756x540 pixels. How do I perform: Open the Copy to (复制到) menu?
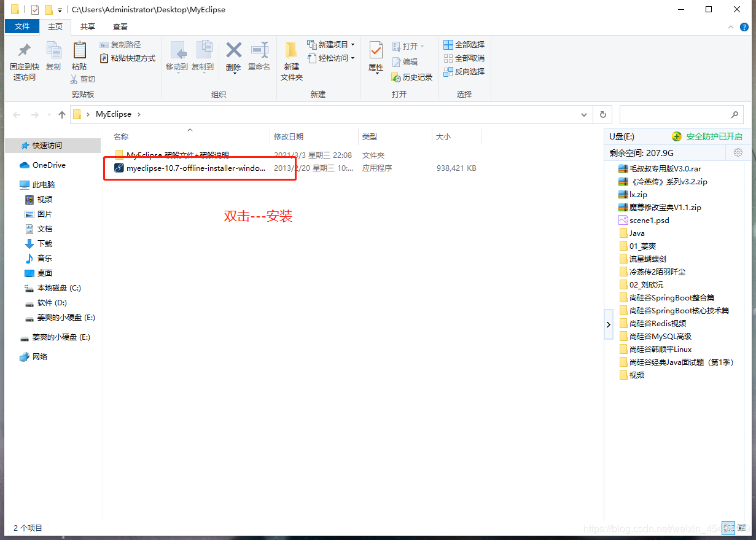coord(203,57)
